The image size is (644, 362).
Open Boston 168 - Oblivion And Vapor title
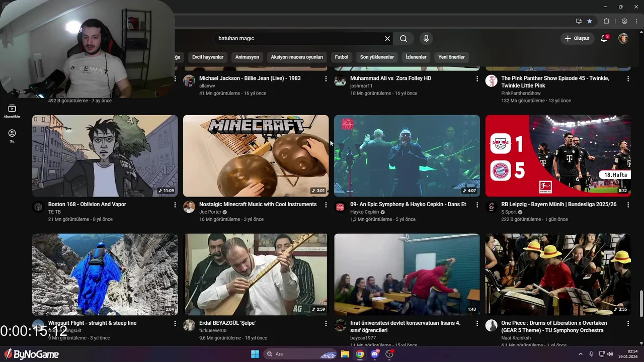click(87, 204)
